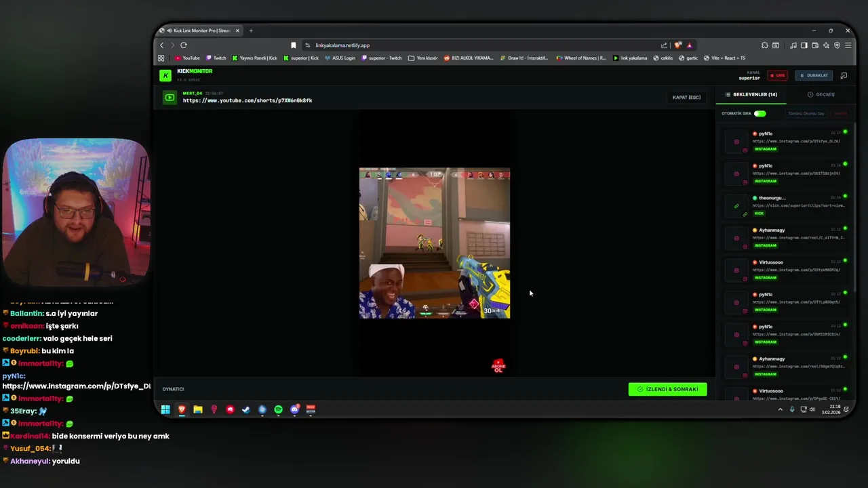Bookmark this page with the bookmark icon
868x488 pixels.
coord(293,45)
